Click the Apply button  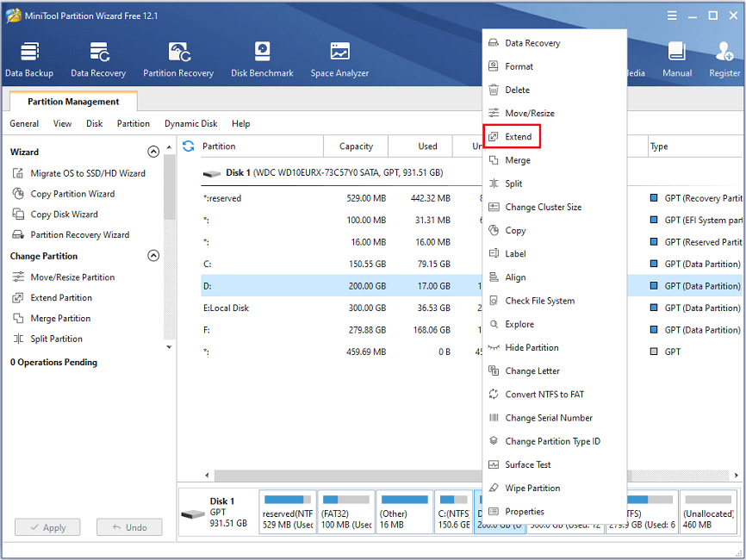pos(47,527)
